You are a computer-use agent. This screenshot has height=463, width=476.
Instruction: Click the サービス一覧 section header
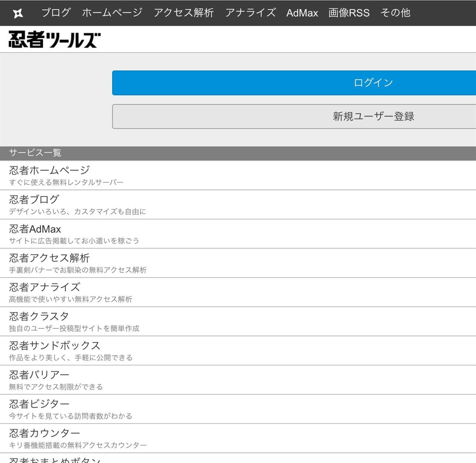[x=238, y=153]
